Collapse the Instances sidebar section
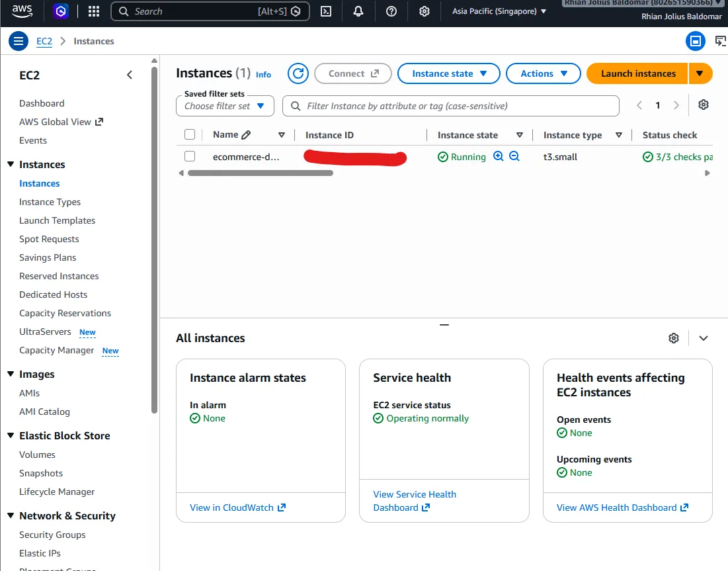 pos(11,164)
